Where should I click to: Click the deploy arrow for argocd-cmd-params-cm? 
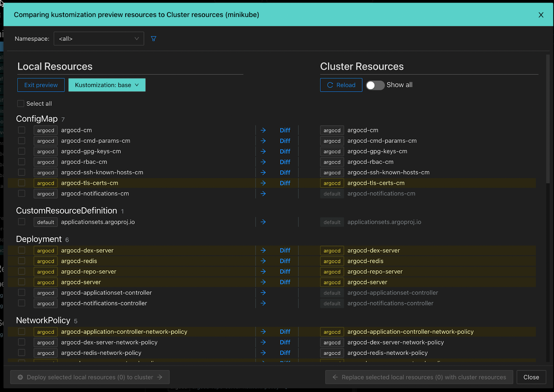[x=263, y=141]
